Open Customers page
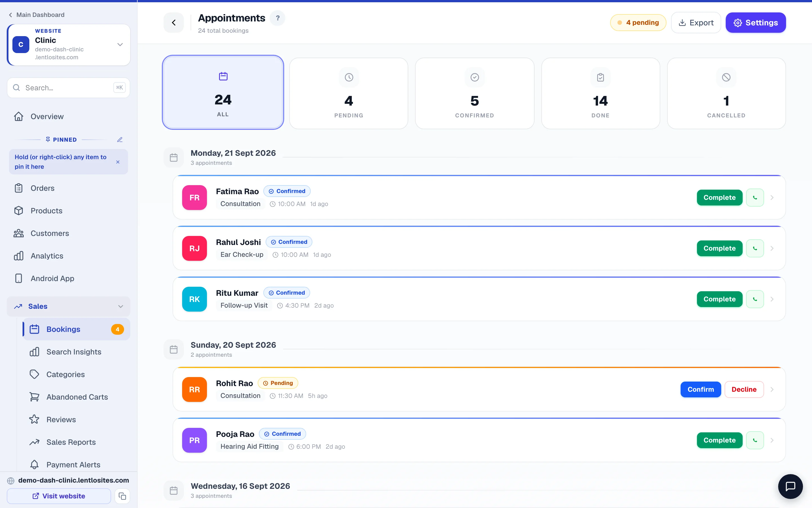Screen dimensions: 812x508 pyautogui.click(x=69, y=233)
